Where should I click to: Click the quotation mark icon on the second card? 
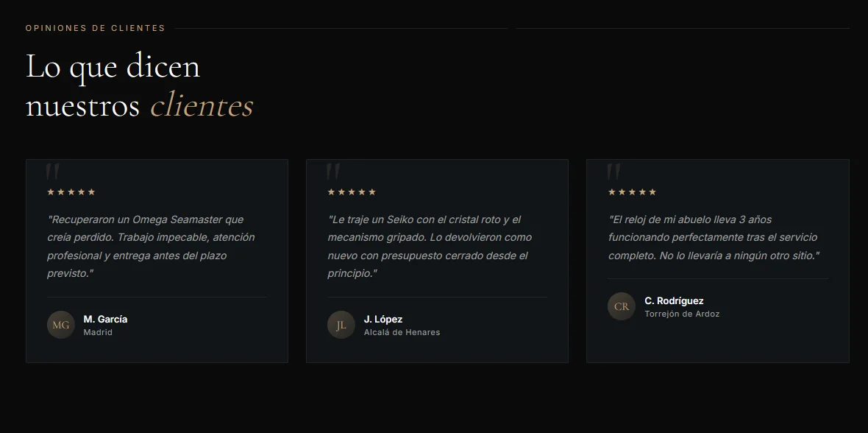(332, 171)
